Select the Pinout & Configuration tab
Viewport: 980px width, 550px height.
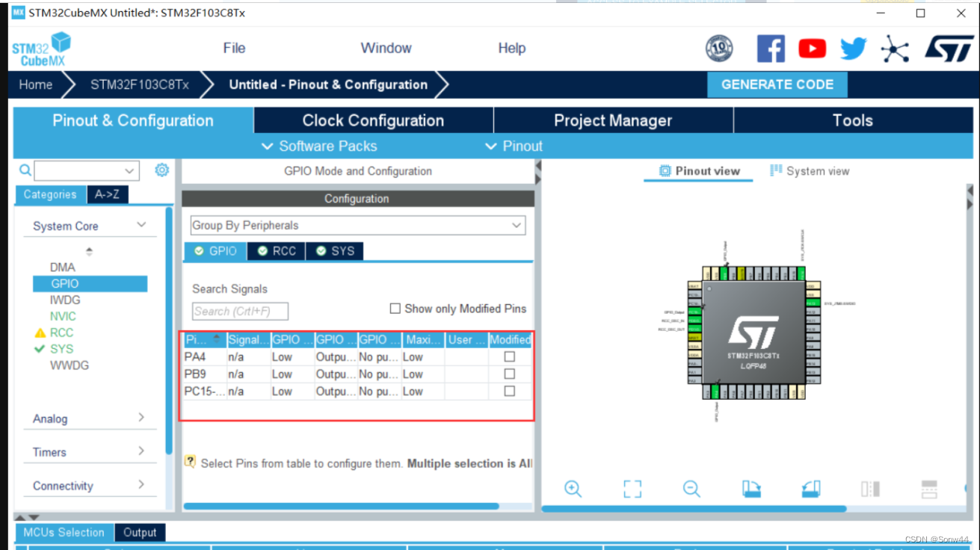point(133,120)
